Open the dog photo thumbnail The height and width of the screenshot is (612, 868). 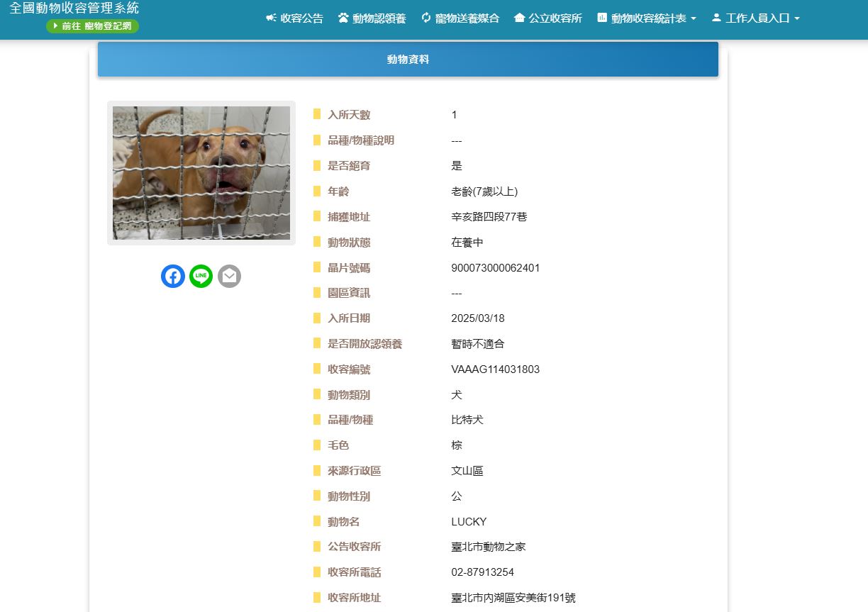(201, 173)
